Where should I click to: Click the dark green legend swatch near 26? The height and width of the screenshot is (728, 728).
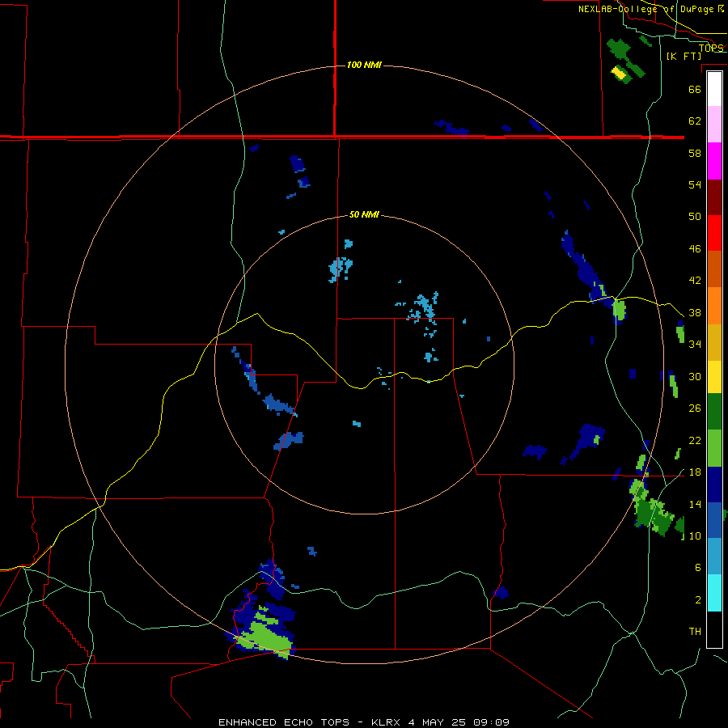[x=714, y=412]
